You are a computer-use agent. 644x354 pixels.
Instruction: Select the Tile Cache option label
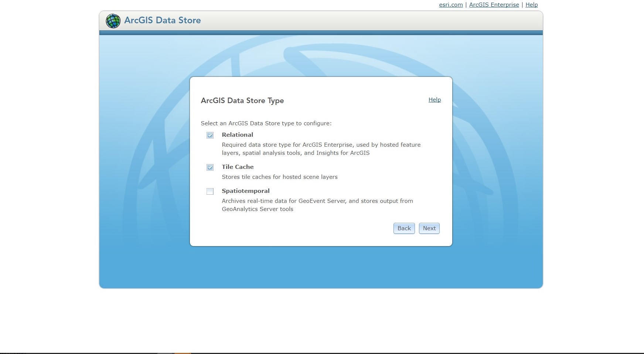(x=238, y=167)
